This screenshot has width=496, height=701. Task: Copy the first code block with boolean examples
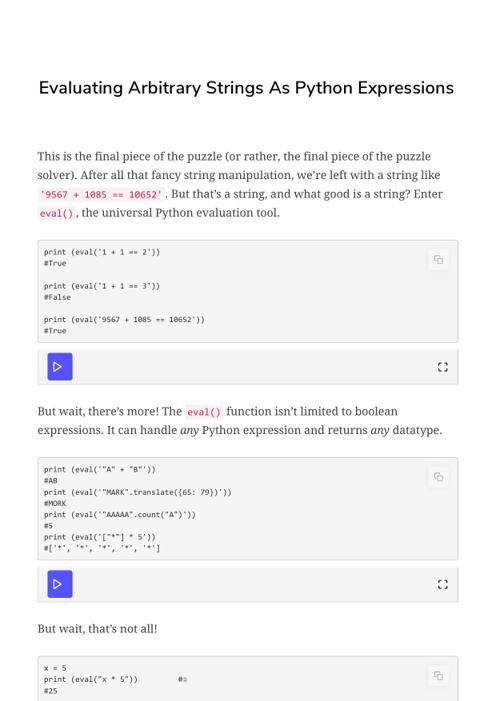pos(438,259)
